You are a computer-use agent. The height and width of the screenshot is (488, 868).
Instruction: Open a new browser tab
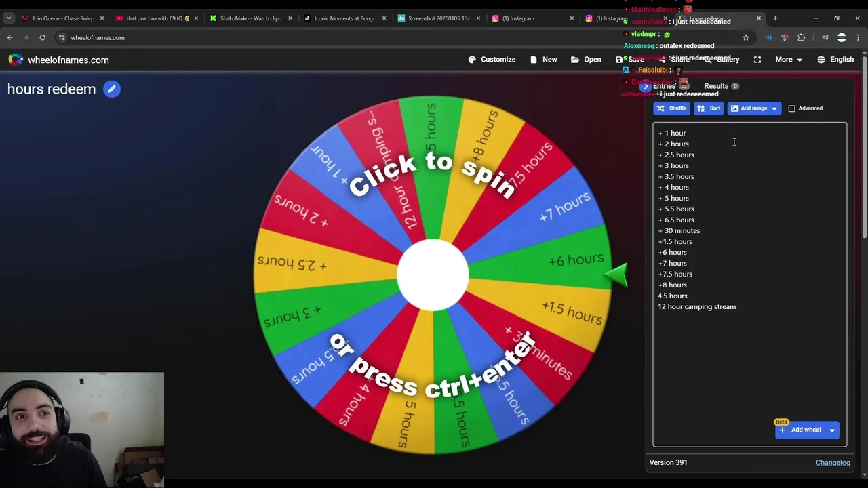[x=775, y=18]
